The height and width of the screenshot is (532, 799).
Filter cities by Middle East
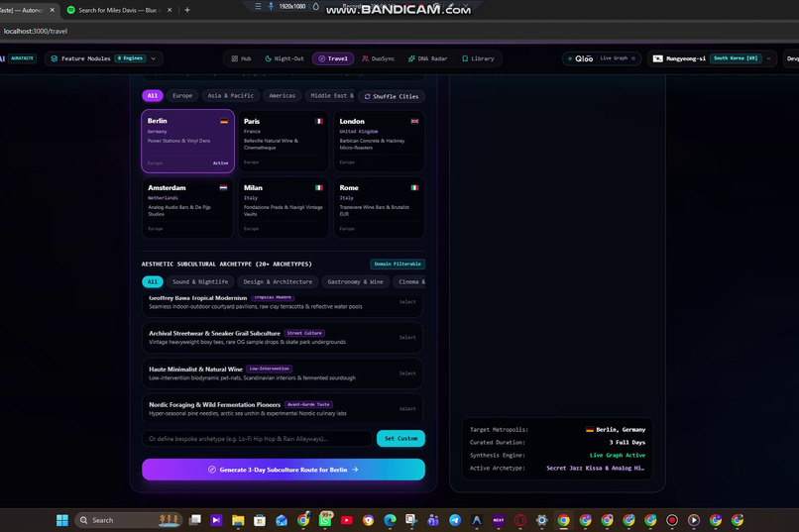point(332,96)
